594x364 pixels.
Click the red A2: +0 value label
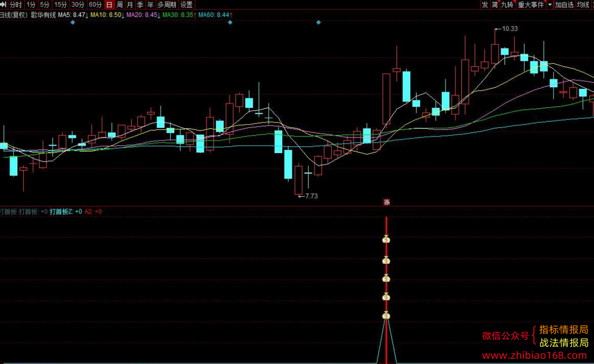point(93,211)
